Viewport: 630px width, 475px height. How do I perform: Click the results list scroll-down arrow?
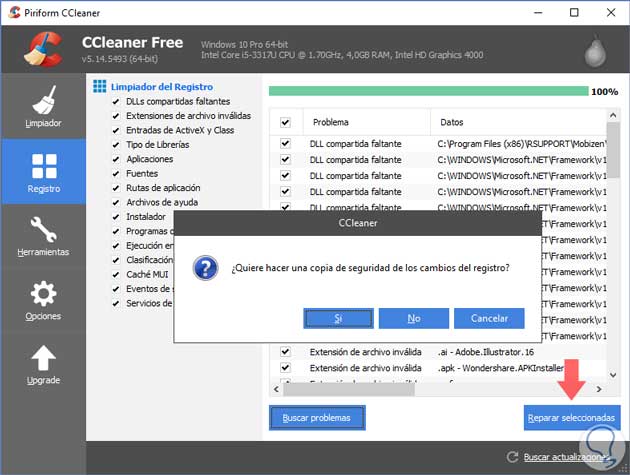pyautogui.click(x=613, y=375)
